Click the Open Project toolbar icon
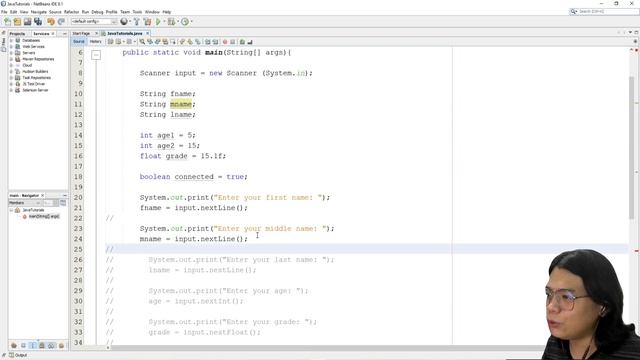Screen dimensions: 640x360 (x=27, y=22)
